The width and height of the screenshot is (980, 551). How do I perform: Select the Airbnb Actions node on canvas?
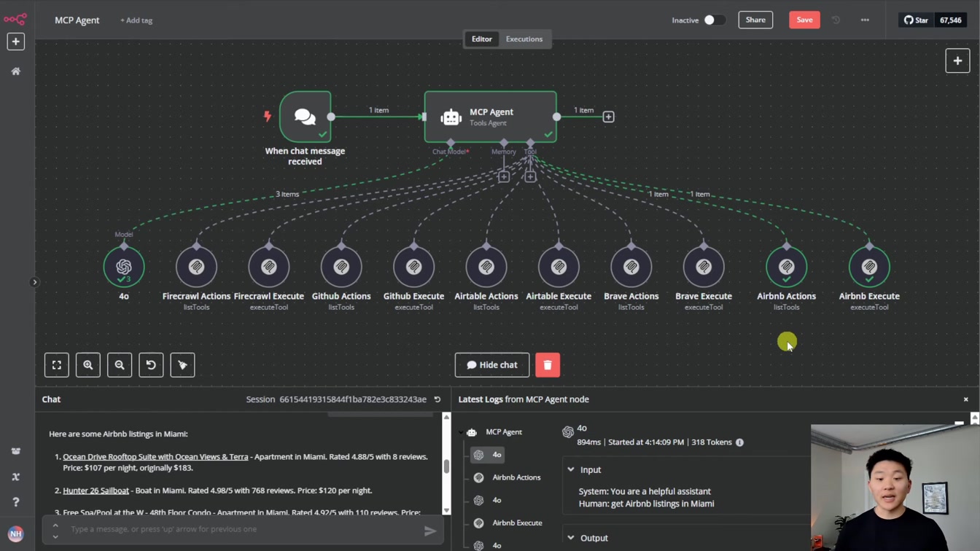tap(786, 267)
